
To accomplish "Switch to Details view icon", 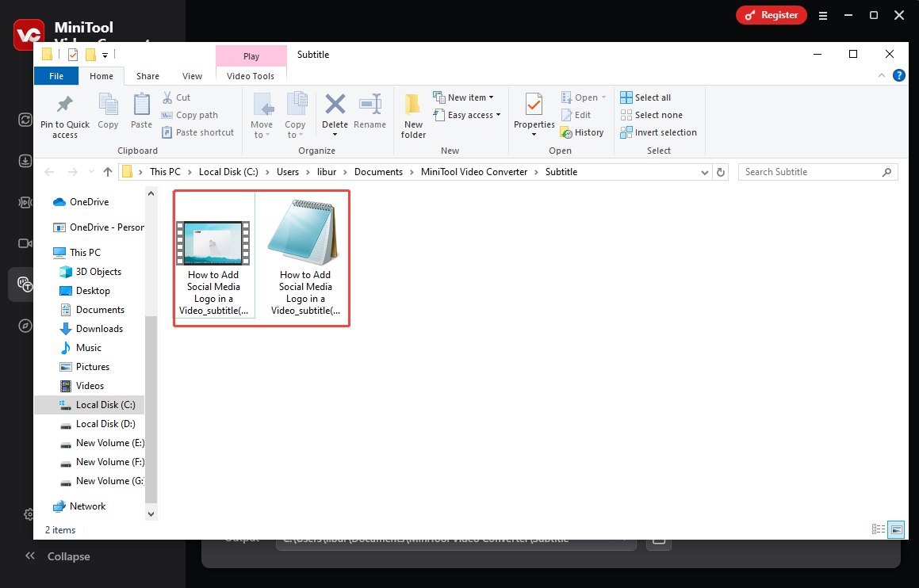I will [879, 529].
